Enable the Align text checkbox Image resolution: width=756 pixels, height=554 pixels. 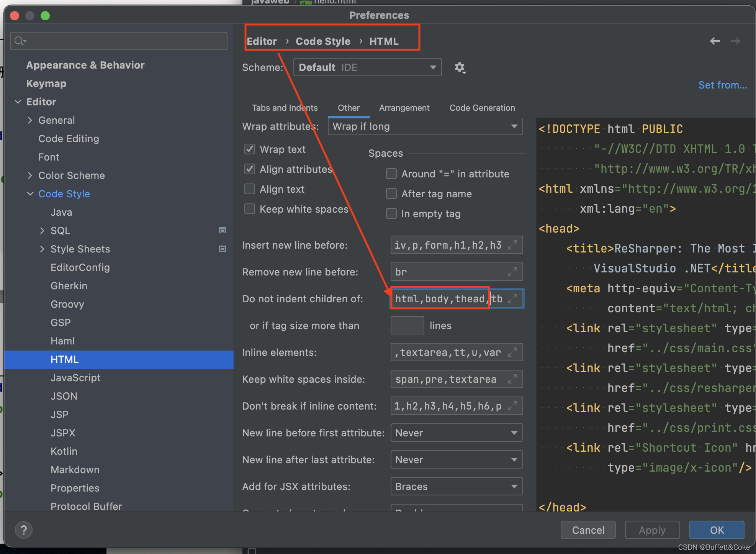[x=250, y=189]
